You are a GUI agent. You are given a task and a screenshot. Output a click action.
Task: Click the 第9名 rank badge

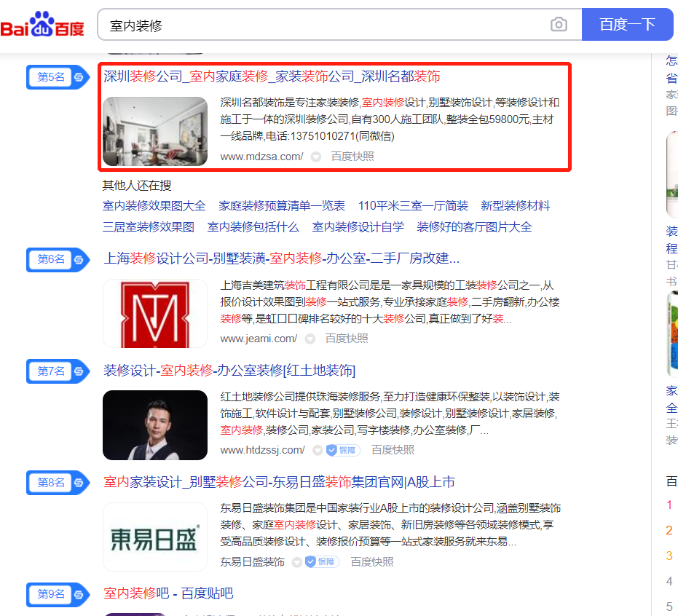58,594
